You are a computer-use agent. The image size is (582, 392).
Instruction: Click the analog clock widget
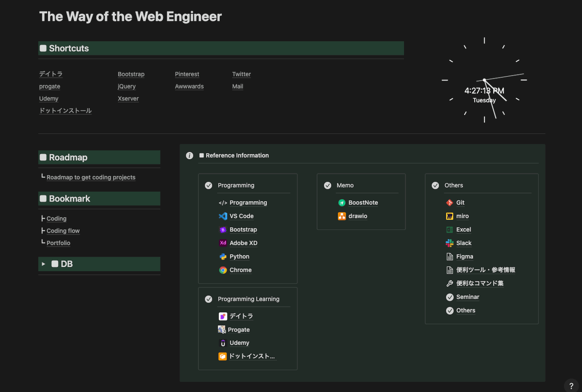(484, 80)
